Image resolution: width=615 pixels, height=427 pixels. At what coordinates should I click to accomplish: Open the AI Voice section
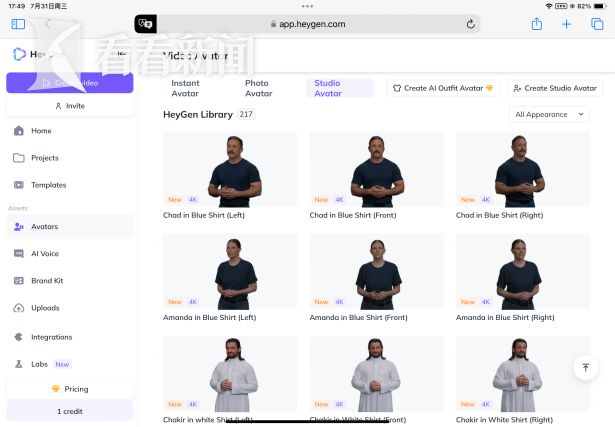pos(70,253)
